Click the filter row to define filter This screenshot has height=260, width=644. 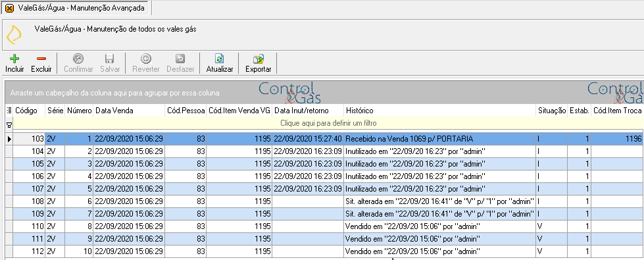(328, 123)
